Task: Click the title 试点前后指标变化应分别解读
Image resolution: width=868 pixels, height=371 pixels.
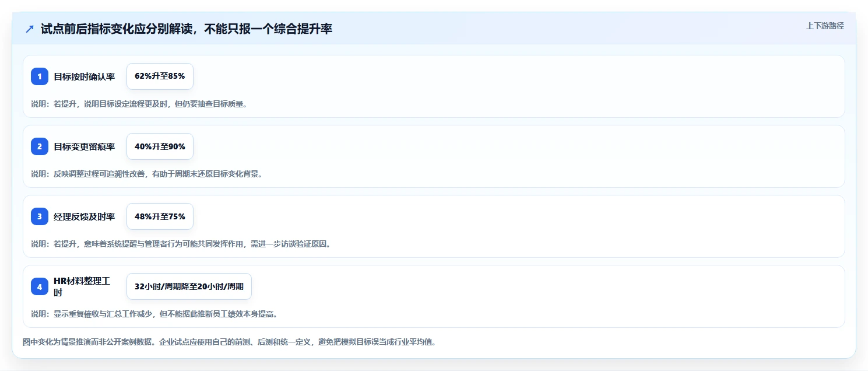Action: click(187, 29)
